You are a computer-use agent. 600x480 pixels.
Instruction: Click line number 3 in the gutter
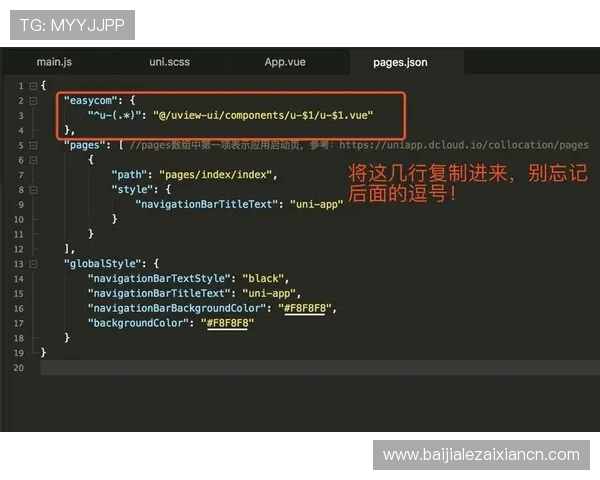20,116
